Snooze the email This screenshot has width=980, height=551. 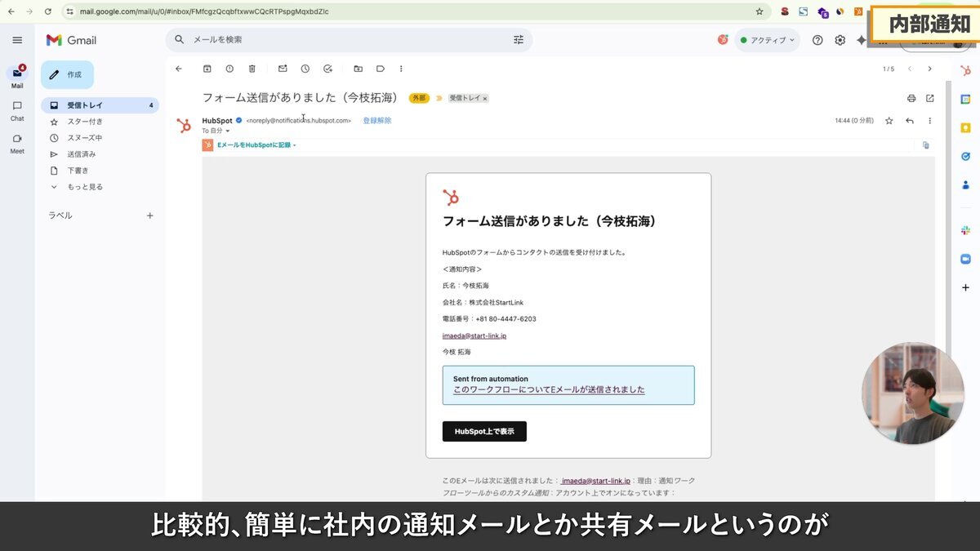point(303,69)
